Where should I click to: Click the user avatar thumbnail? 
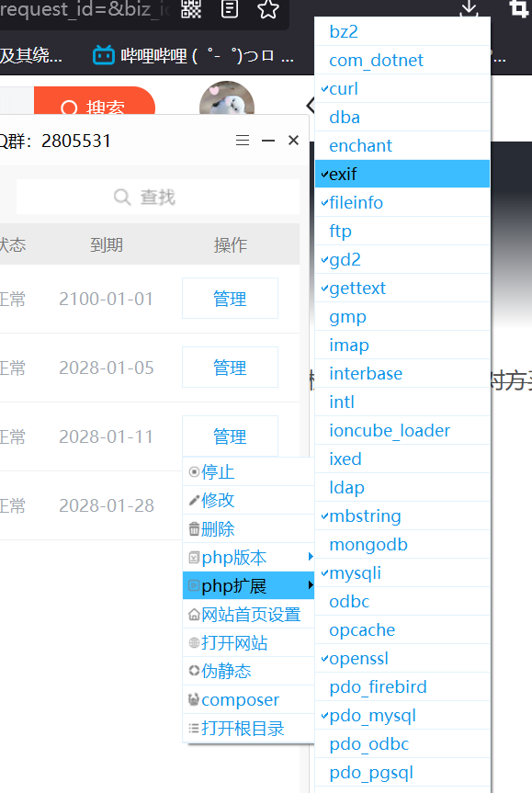tap(227, 98)
